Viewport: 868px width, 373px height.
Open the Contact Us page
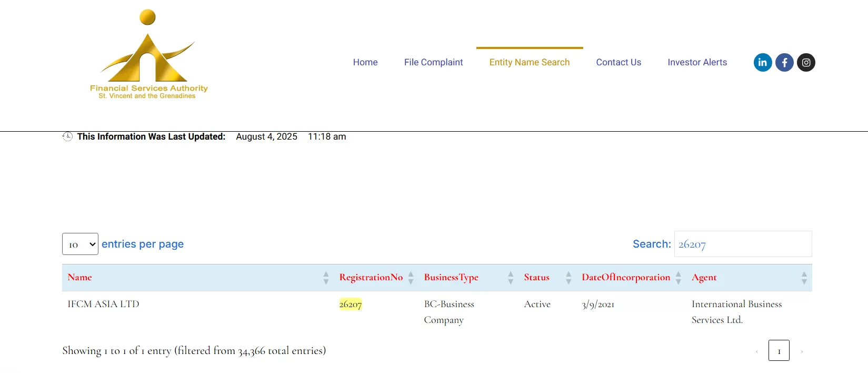618,62
